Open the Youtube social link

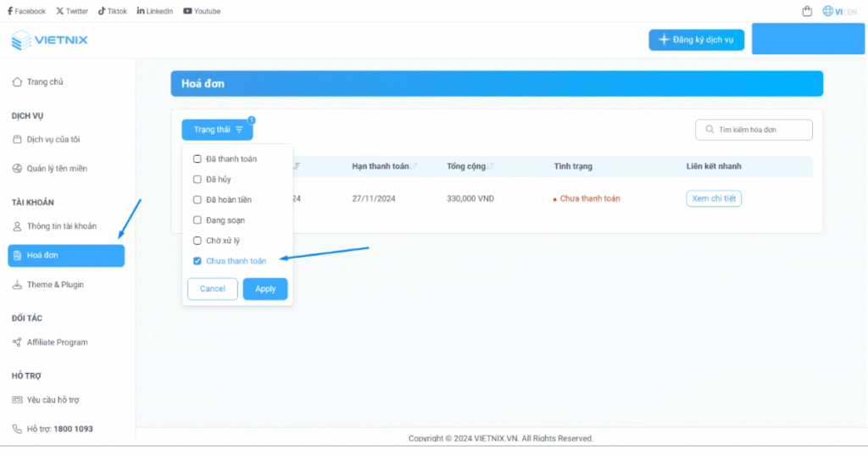[202, 11]
